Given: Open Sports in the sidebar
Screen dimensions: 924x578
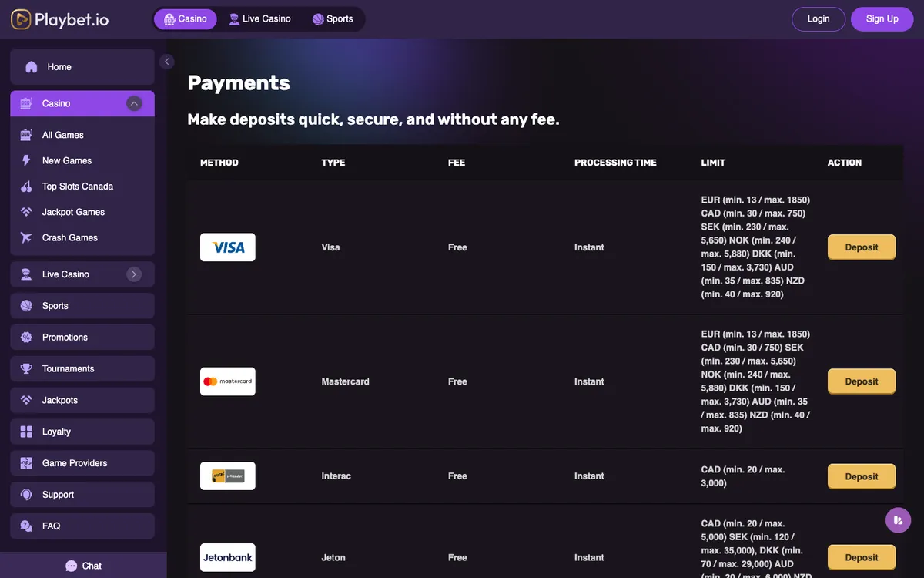Looking at the screenshot, I should 82,306.
